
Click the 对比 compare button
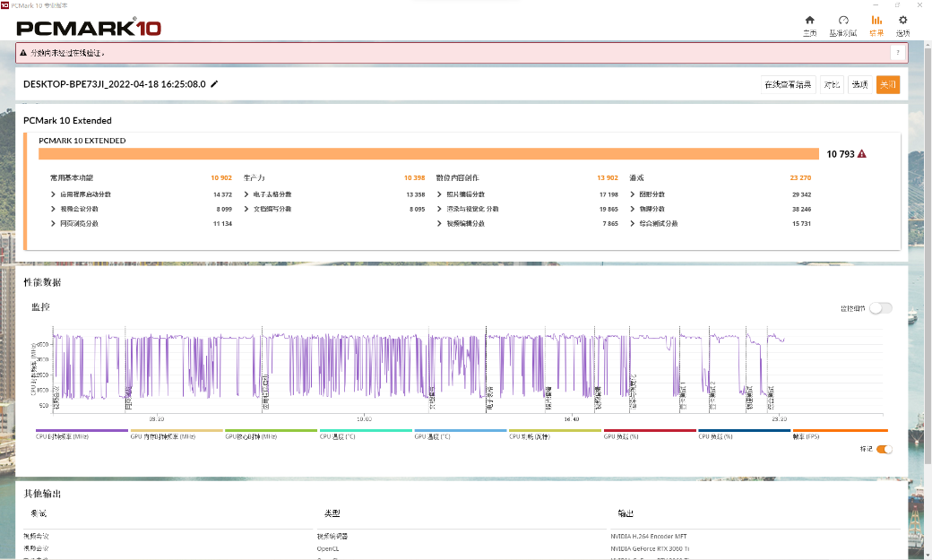click(x=832, y=84)
